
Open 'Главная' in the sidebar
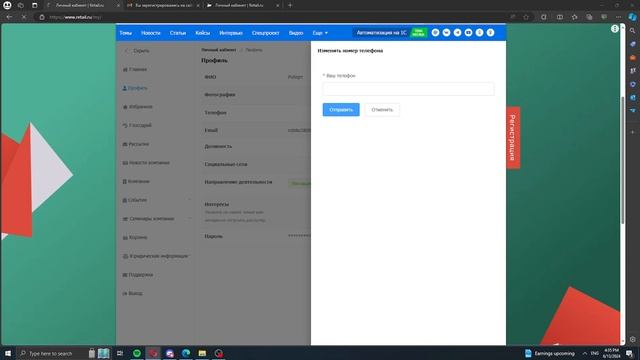coord(135,69)
